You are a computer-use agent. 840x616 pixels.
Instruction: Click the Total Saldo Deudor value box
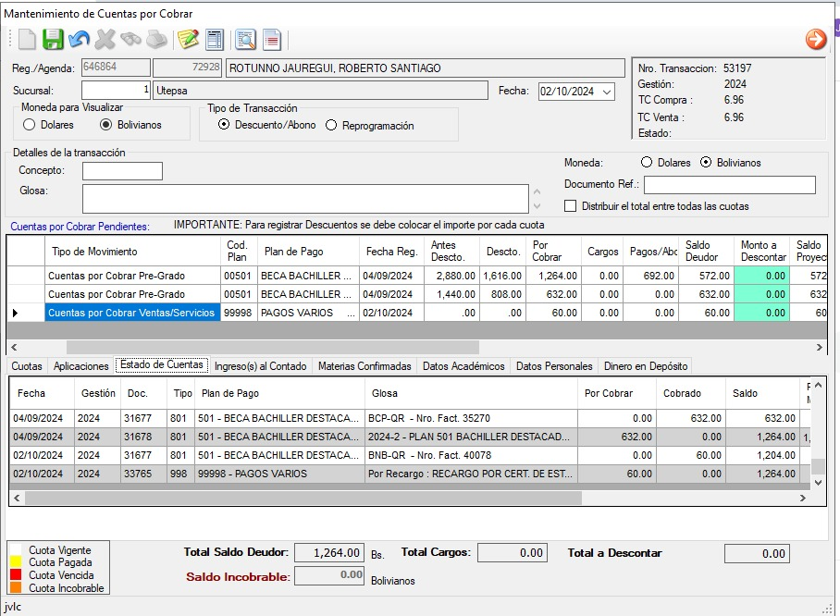coord(329,553)
